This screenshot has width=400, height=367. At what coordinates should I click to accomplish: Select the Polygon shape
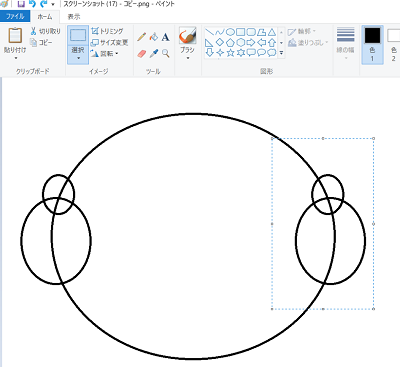pyautogui.click(x=262, y=32)
